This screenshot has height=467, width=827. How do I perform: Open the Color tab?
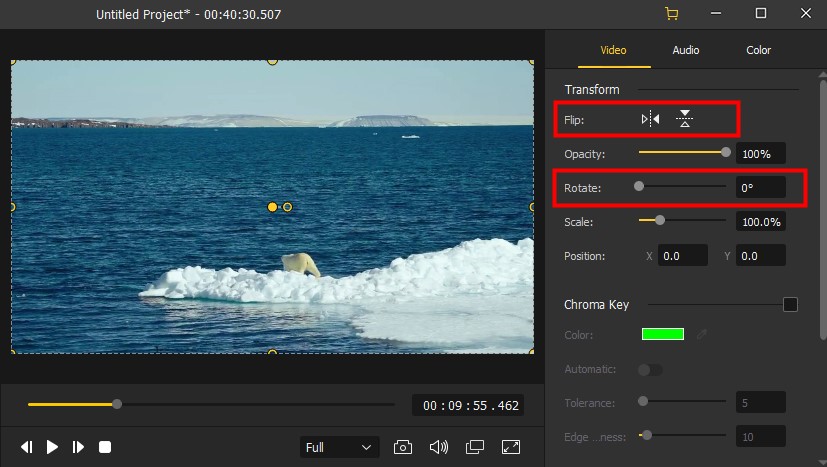coord(758,50)
